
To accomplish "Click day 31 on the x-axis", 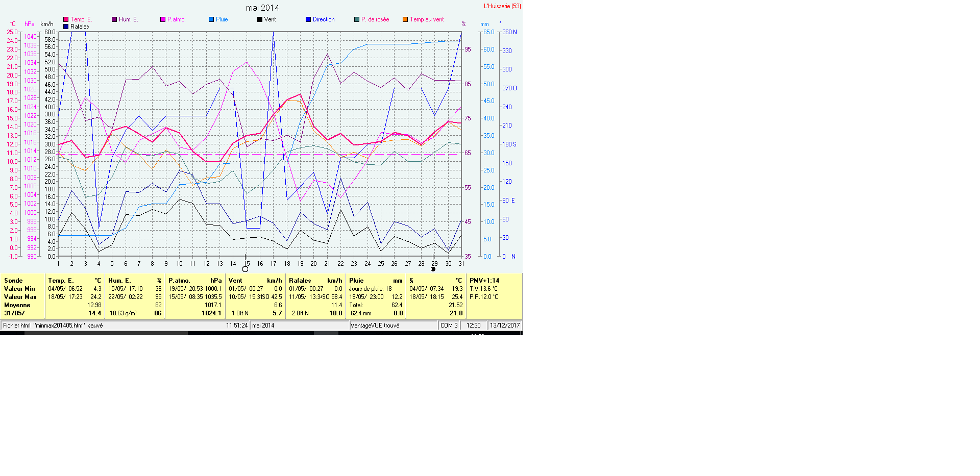I will click(461, 264).
